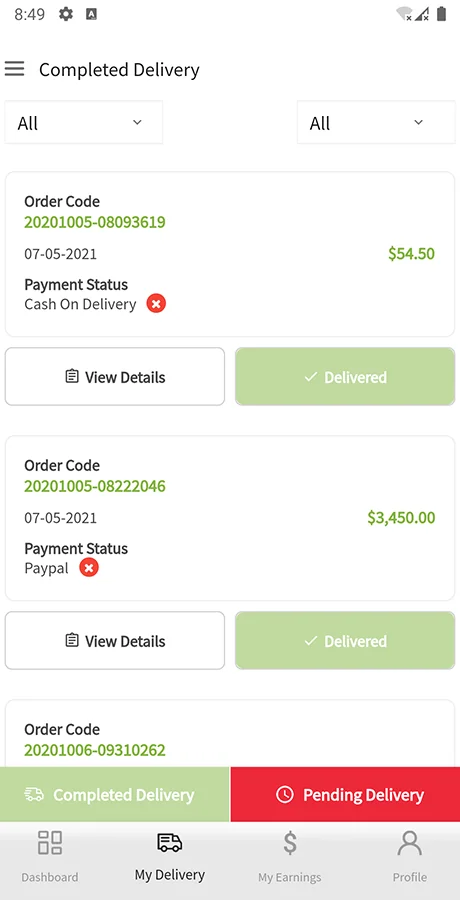
Task: Expand the left All filter dropdown
Action: coord(84,123)
